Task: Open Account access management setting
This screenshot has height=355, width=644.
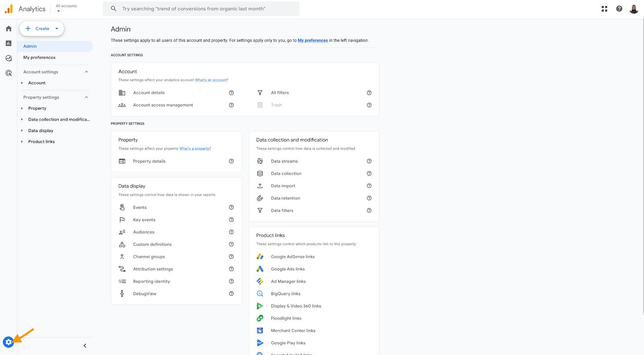Action: pyautogui.click(x=163, y=105)
